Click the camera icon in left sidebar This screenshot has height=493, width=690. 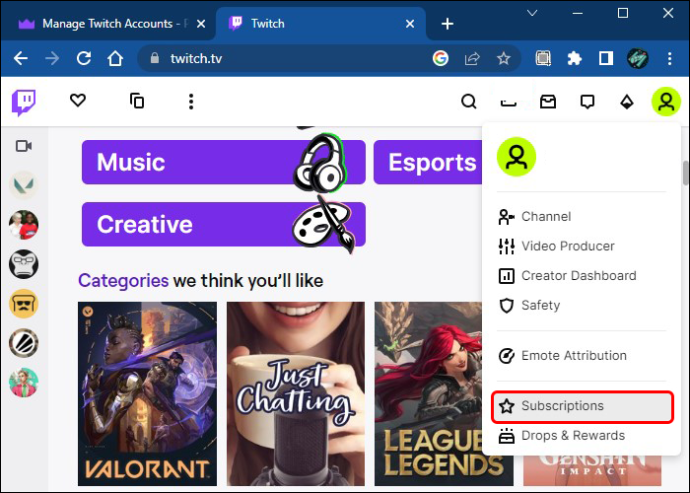pos(24,146)
